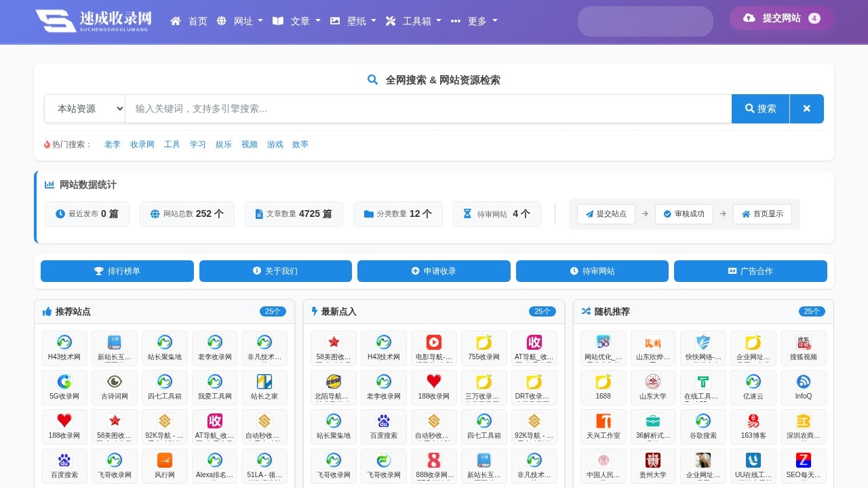Select hot search tag 视频
This screenshot has height=488, width=868.
(250, 144)
